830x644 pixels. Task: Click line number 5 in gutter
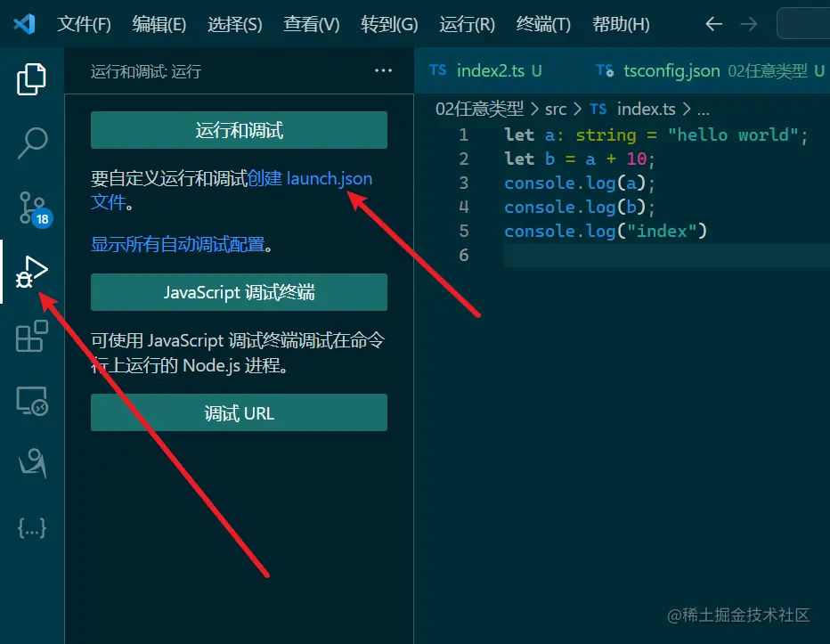464,231
